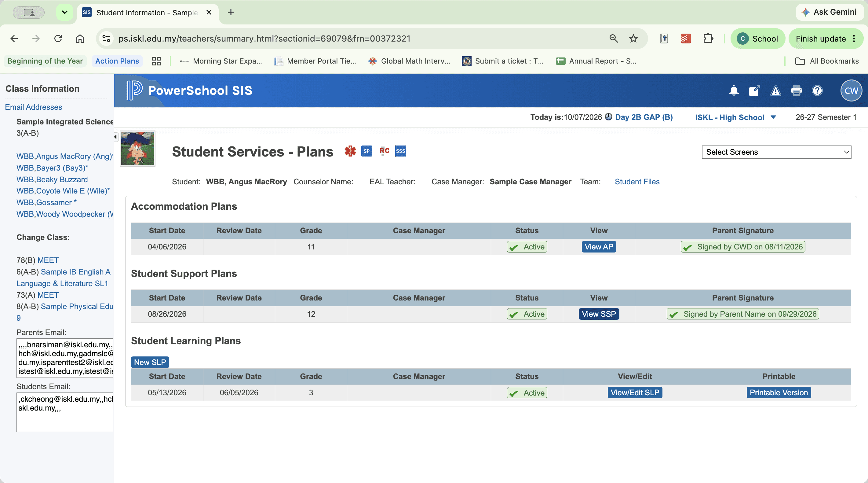This screenshot has height=483, width=868.
Task: Click the red medical alert asterisk icon
Action: pyautogui.click(x=350, y=151)
